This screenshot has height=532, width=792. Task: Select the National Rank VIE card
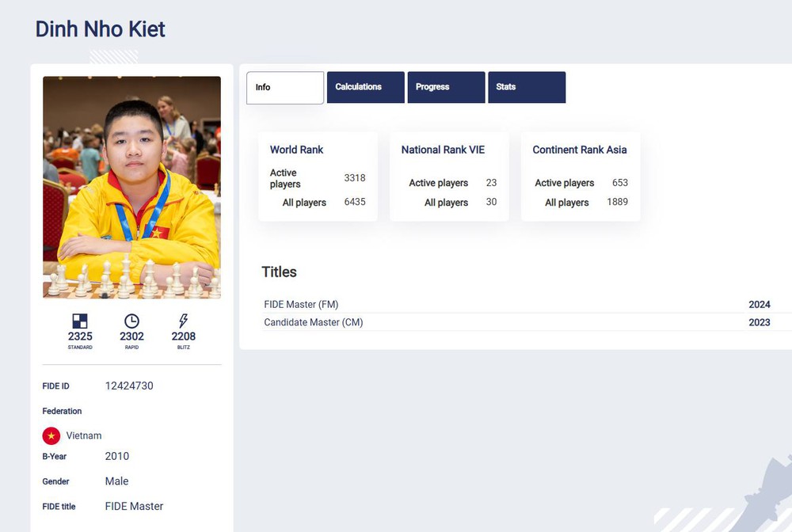click(x=449, y=177)
